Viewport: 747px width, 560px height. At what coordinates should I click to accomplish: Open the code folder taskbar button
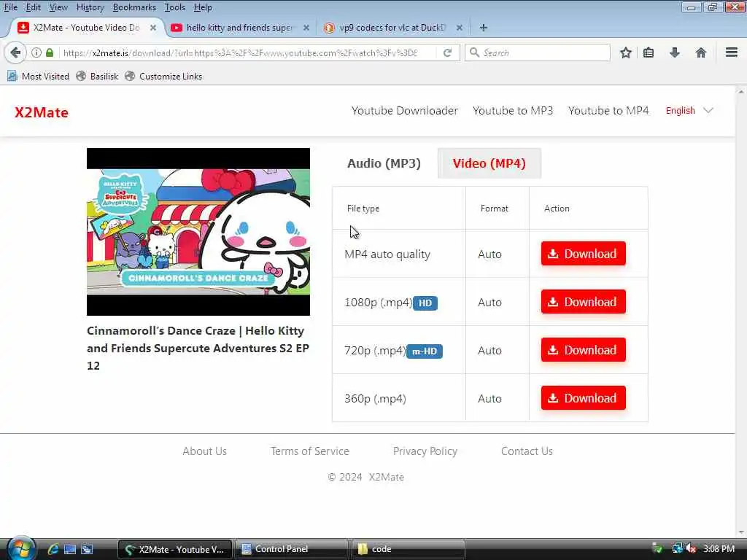click(408, 549)
